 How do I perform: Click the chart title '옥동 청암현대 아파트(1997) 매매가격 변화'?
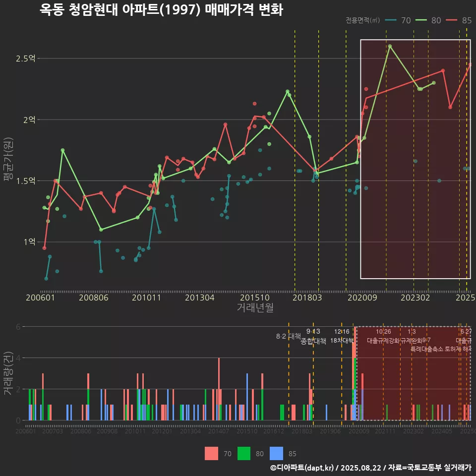tap(162, 10)
